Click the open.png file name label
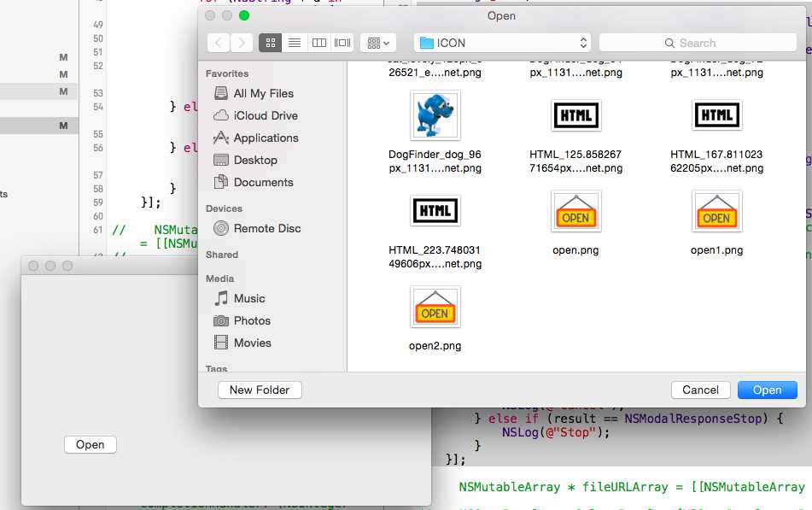 pyautogui.click(x=575, y=250)
